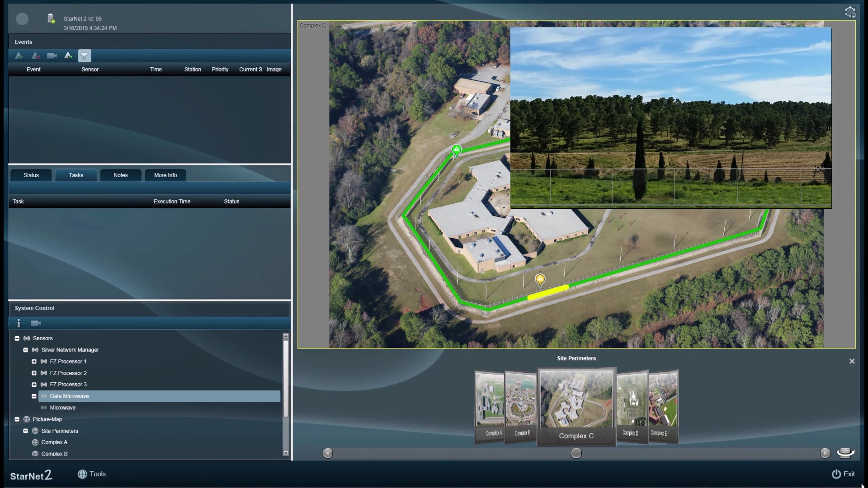Select the Microwave sensor entry

point(63,408)
